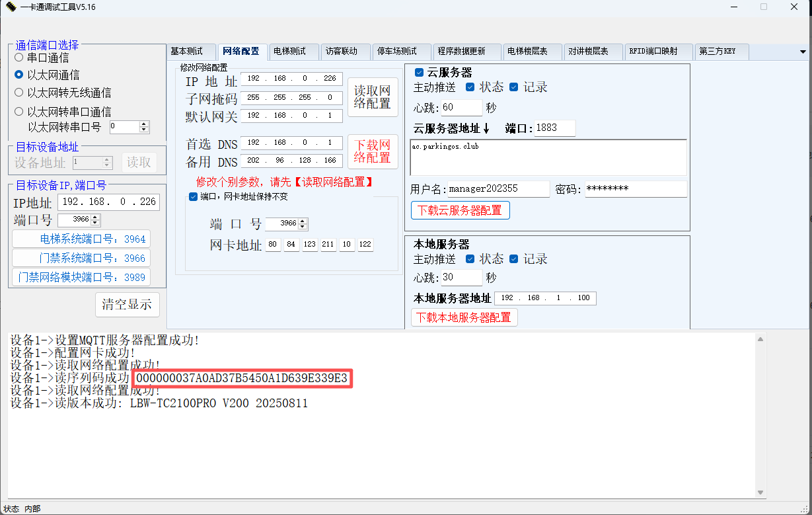
Task: Click the red 下载网络配置 button
Action: click(373, 151)
